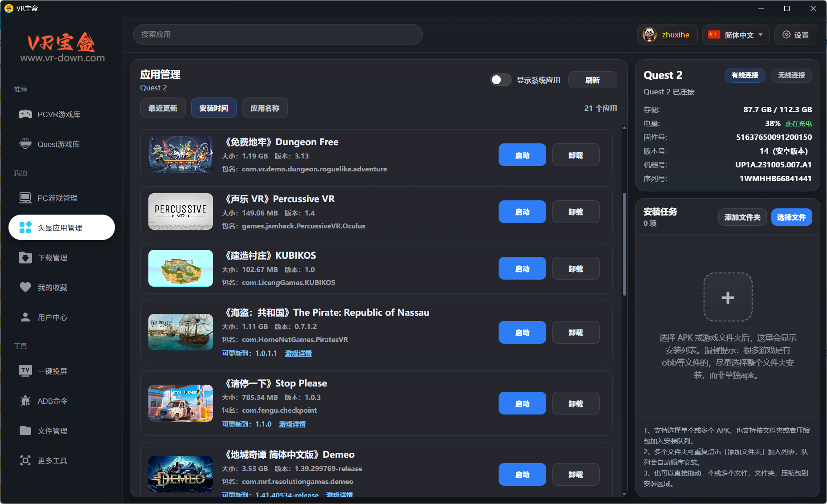Viewport: 827px width, 504px height.
Task: Open 游戏详情 for The Pirate: Republic of Nassau
Action: click(298, 353)
